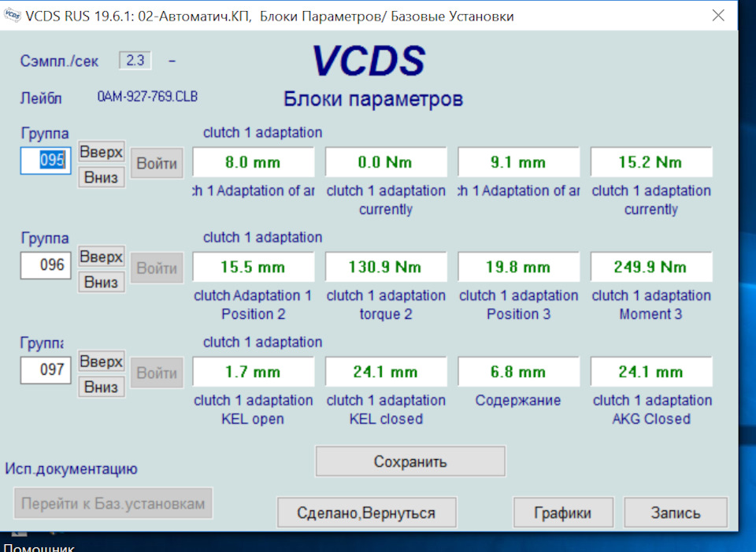The image size is (756, 552).
Task: Click the 'clutch Adaptation 1 Position 2' label
Action: [253, 305]
